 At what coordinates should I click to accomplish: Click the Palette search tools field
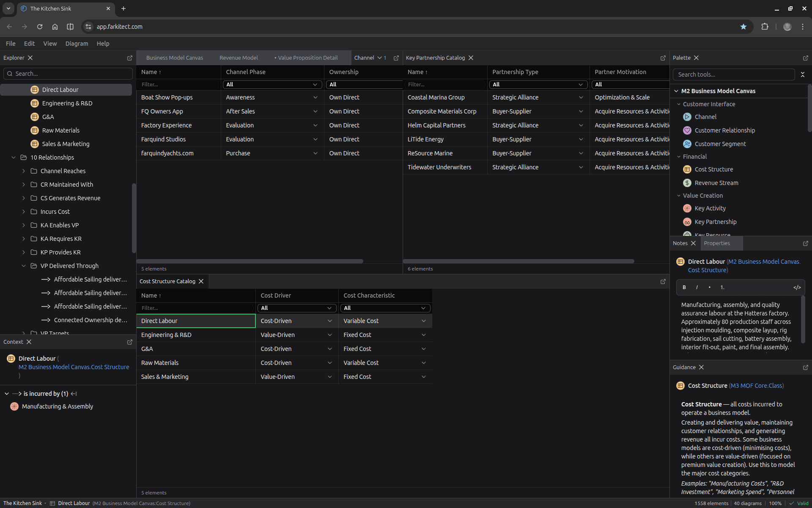click(734, 75)
